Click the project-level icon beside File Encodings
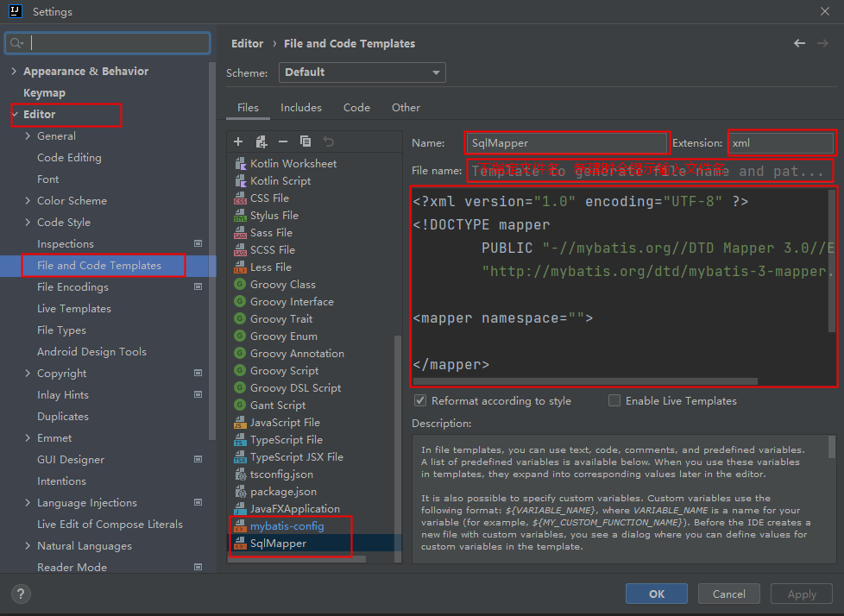Viewport: 844px width, 616px height. pos(198,286)
